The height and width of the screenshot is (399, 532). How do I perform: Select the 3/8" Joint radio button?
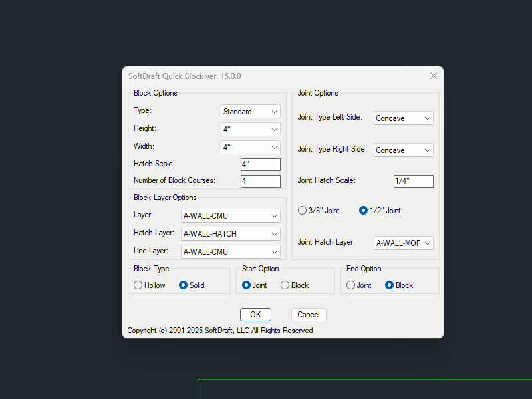pos(303,210)
